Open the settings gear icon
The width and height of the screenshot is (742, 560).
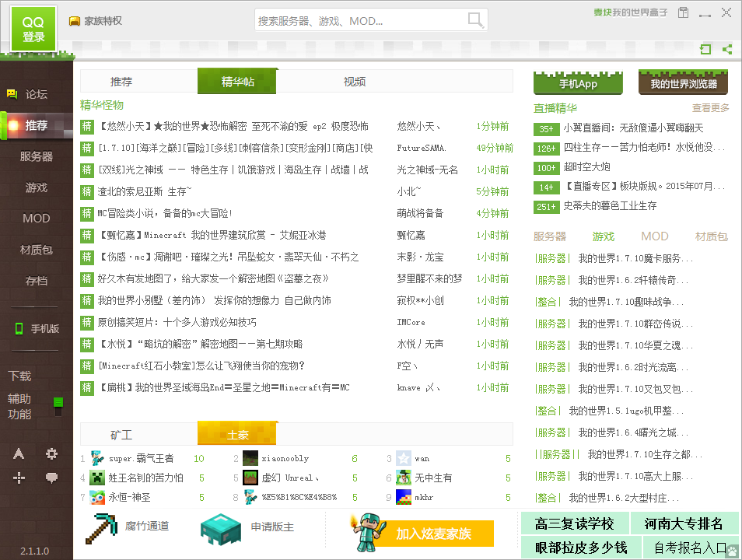point(51,454)
